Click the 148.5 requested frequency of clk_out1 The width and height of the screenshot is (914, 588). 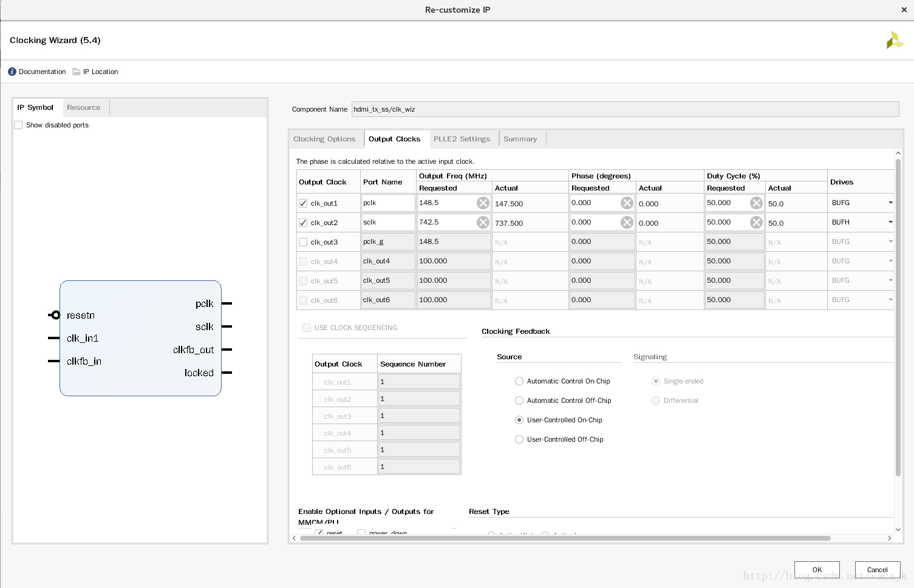(x=446, y=203)
